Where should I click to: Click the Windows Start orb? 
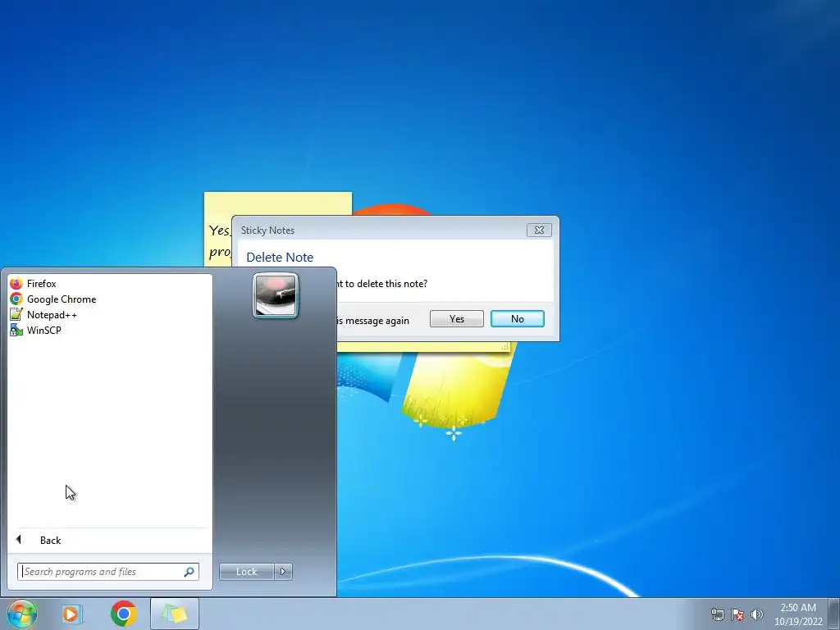pos(22,614)
